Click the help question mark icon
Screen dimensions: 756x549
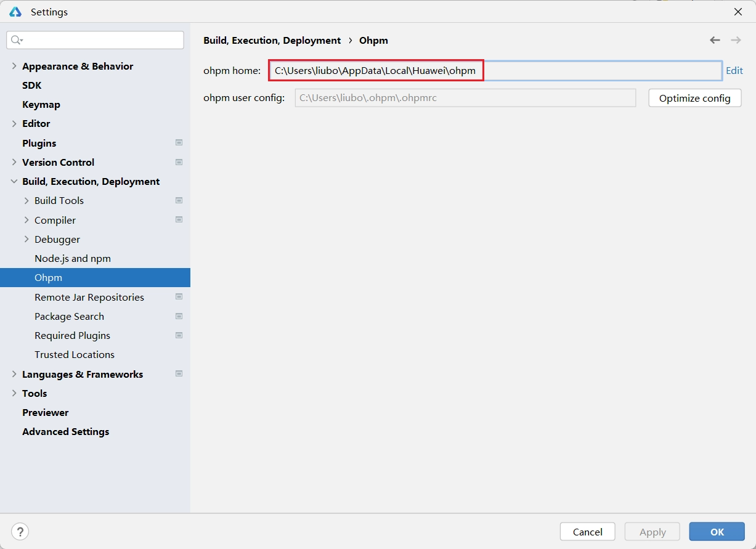pos(20,532)
